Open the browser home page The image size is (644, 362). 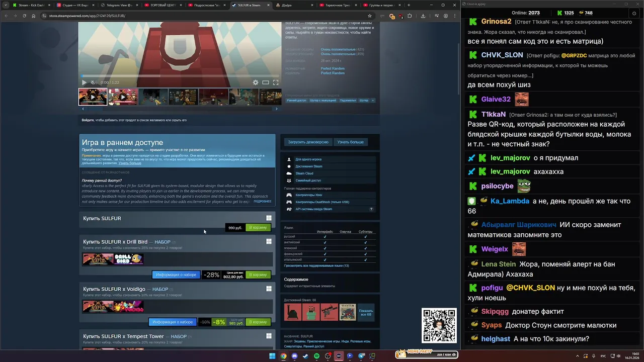tap(33, 16)
